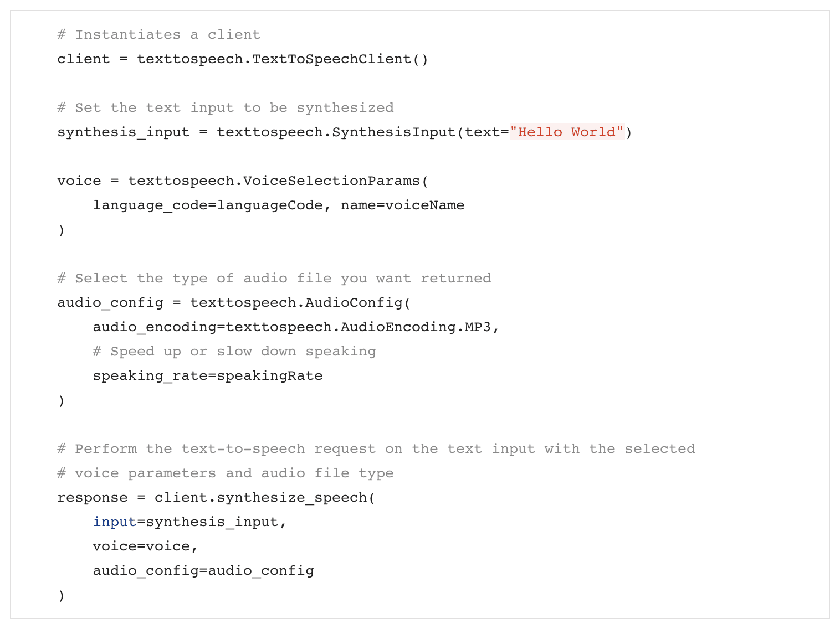
Task: Click the "Hello World" string literal
Action: (x=567, y=132)
